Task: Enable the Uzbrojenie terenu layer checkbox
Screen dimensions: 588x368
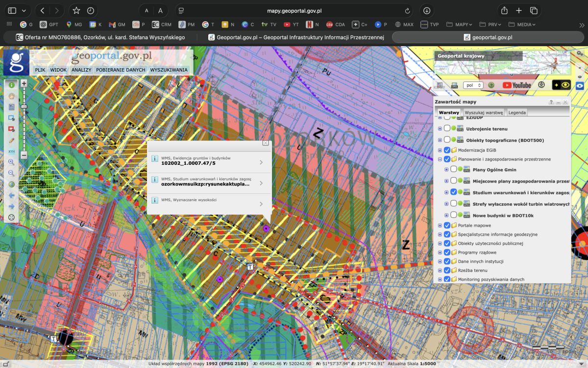Action: [447, 129]
